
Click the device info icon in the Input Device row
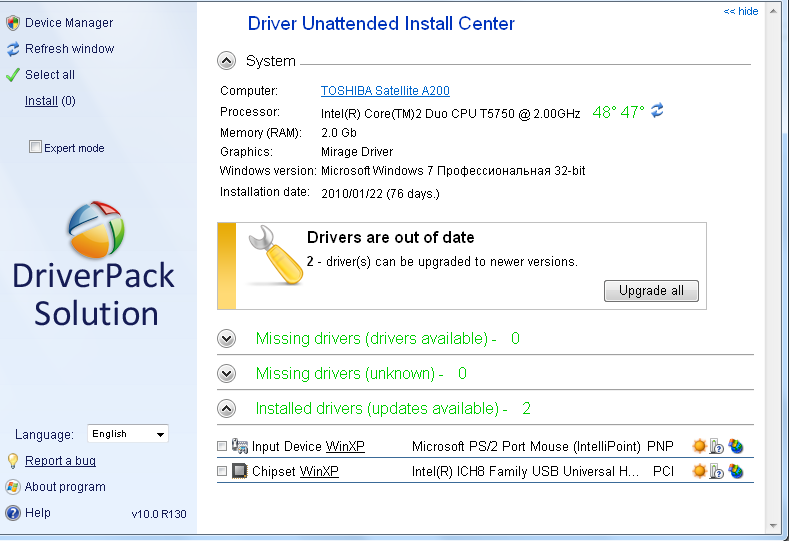717,446
